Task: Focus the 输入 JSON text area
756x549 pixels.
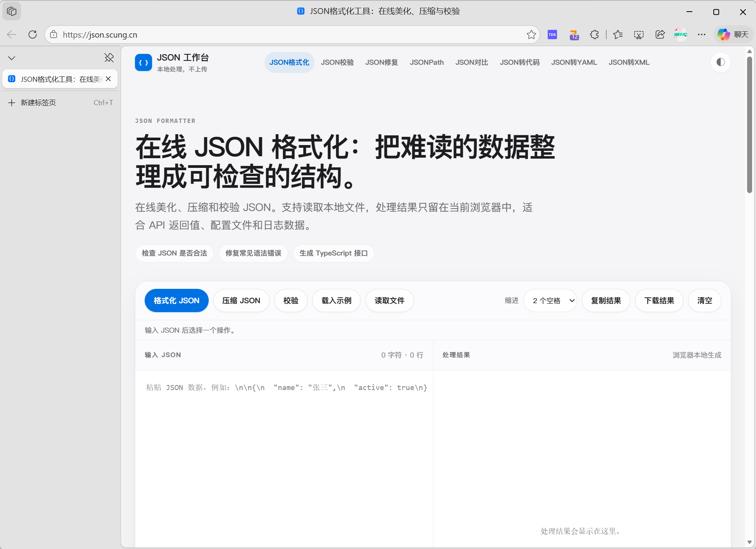Action: 284,459
